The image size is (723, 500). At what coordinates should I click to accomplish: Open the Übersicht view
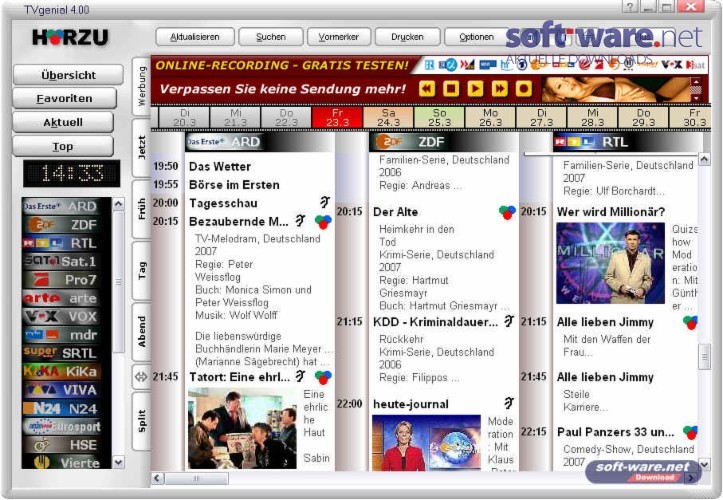68,75
